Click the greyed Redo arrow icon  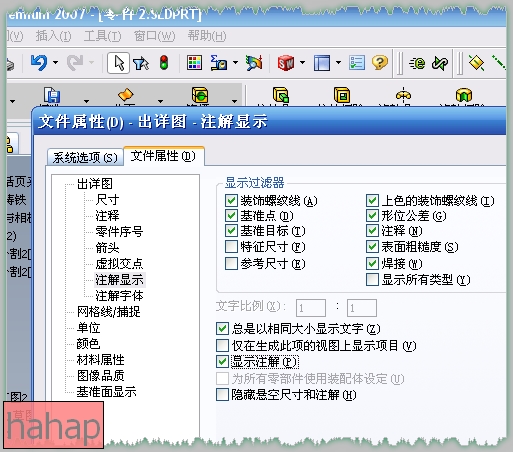75,63
